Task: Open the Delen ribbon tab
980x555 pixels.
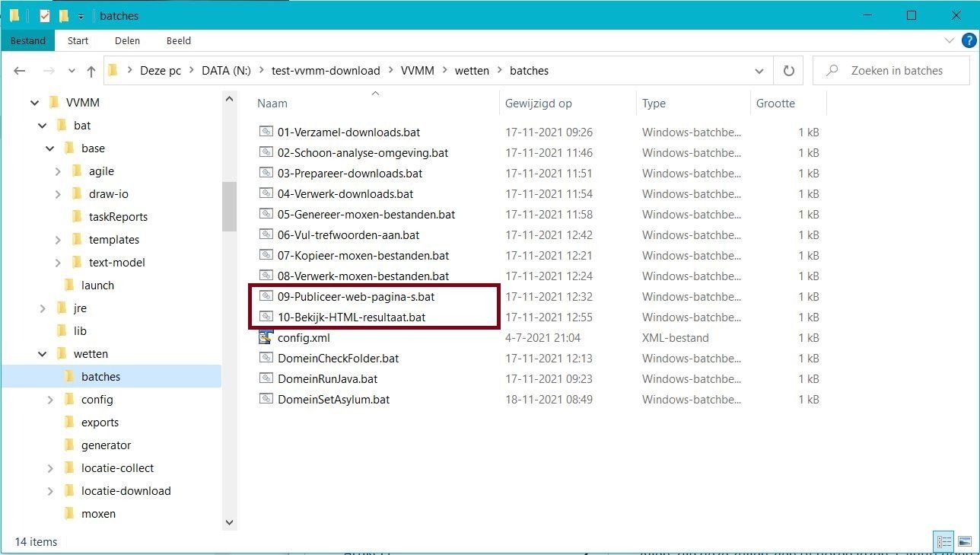Action: click(127, 41)
